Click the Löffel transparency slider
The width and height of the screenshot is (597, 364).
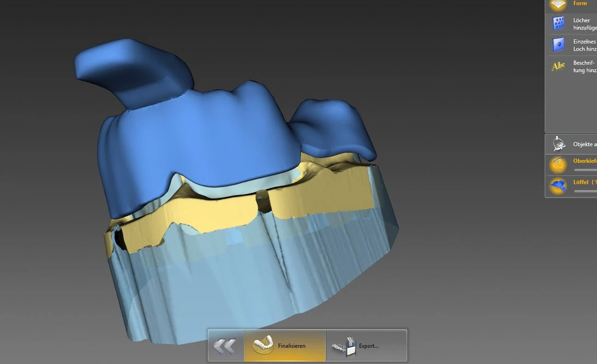click(x=585, y=191)
